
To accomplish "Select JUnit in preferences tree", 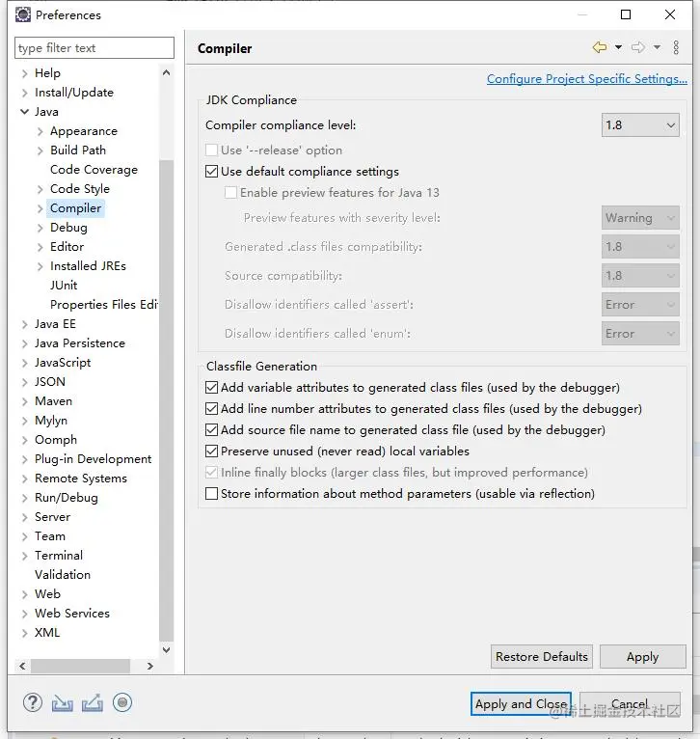I will pyautogui.click(x=64, y=286).
